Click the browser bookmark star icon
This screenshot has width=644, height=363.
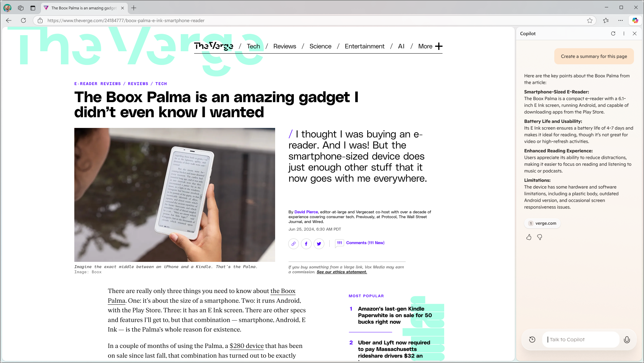click(590, 20)
